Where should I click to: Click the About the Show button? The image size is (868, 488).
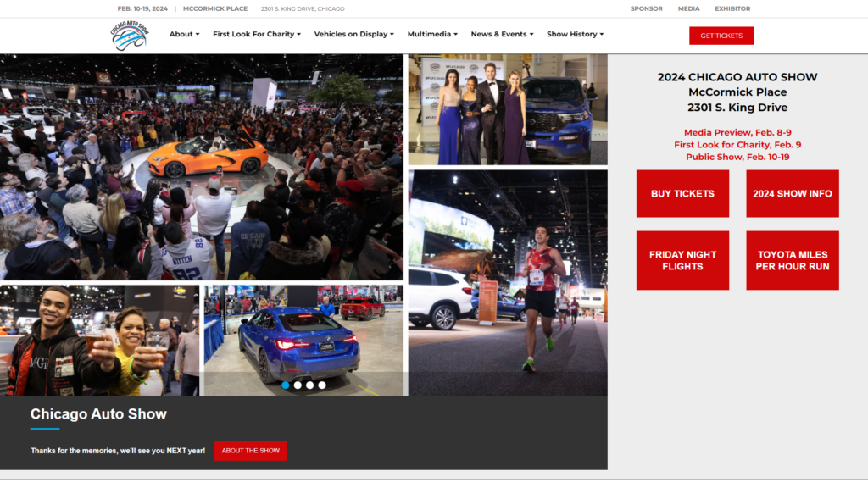251,451
